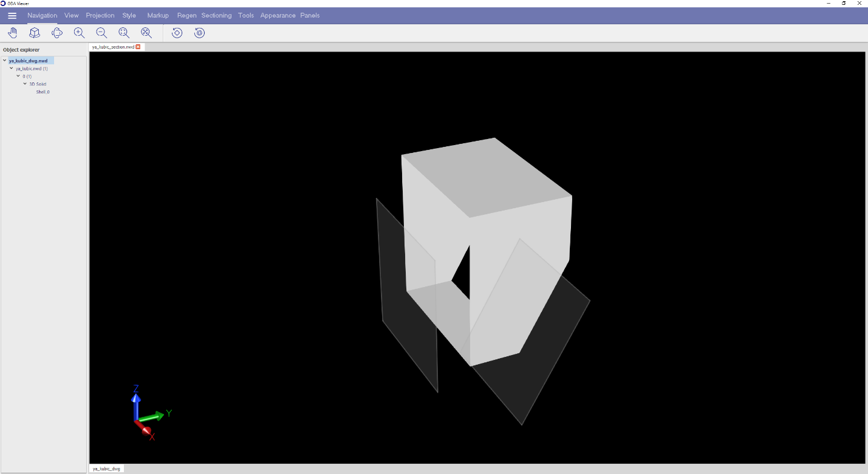The height and width of the screenshot is (474, 868).
Task: Select the Pan hand tool
Action: click(12, 33)
